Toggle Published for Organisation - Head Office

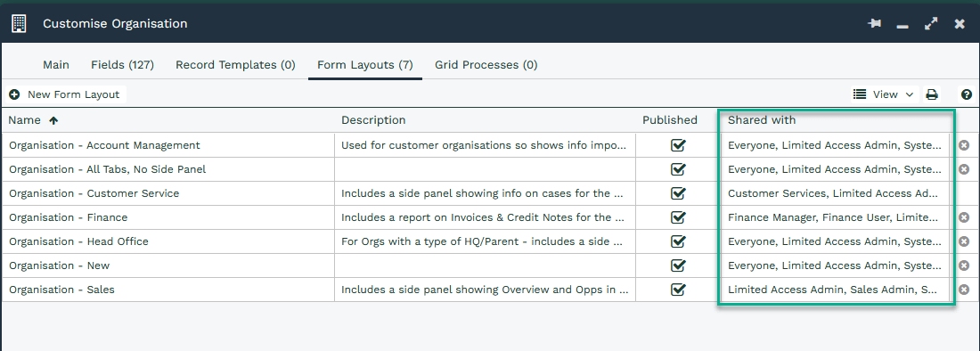click(677, 241)
